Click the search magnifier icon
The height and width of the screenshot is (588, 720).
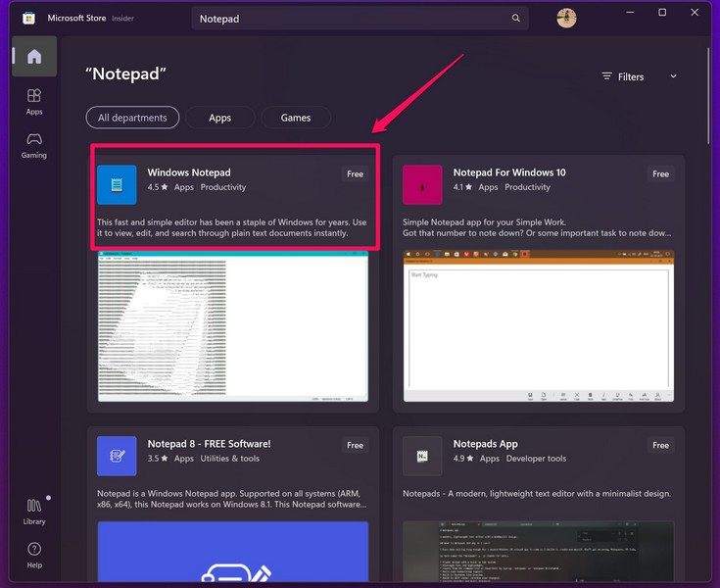(x=515, y=19)
